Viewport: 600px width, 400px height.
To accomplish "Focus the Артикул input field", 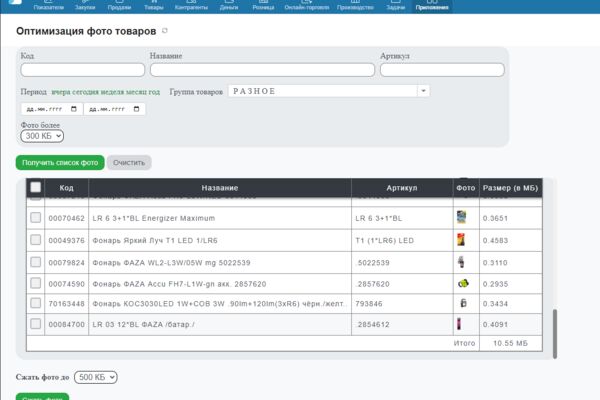I will (x=442, y=70).
